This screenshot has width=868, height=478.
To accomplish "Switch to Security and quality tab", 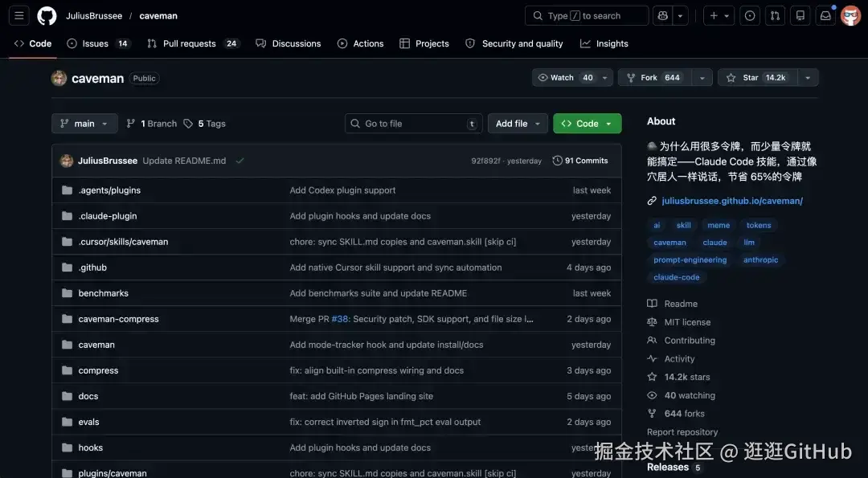I will [x=514, y=43].
